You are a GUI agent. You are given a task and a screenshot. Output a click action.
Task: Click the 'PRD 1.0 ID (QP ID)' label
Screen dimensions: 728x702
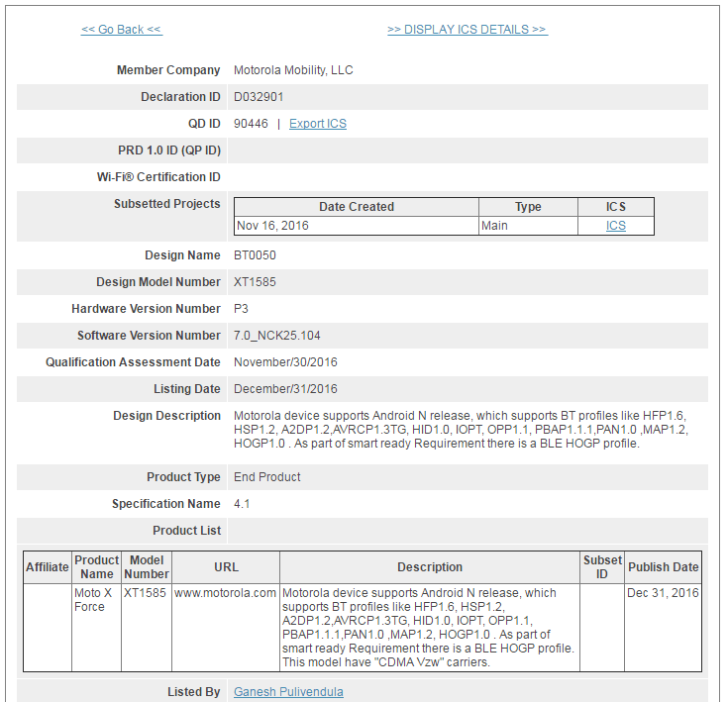pos(169,150)
